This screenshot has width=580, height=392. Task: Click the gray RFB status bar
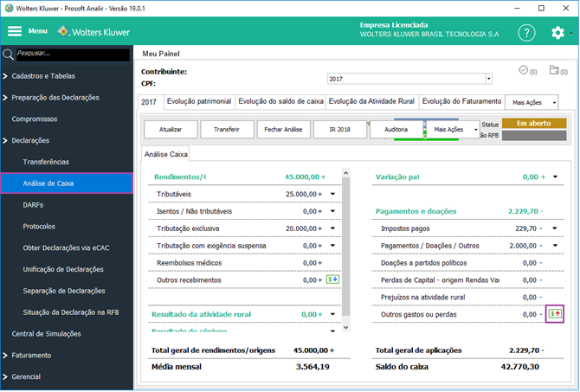(534, 135)
